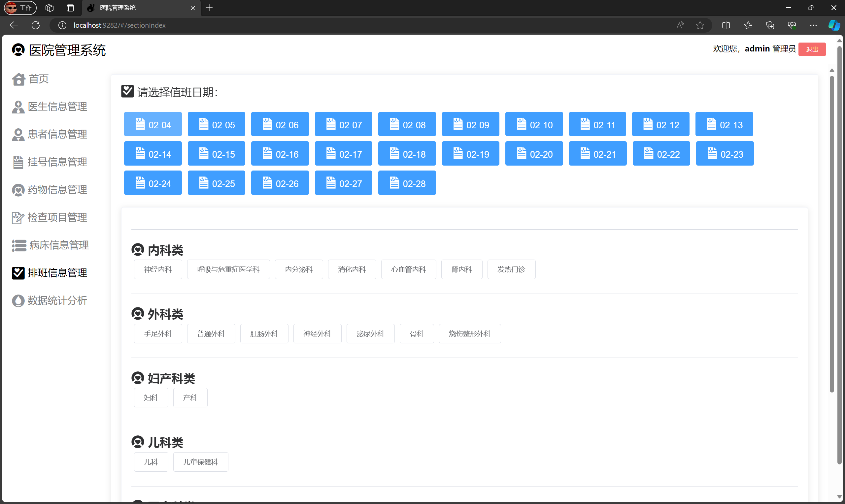Click the checkmark icon beside 排班信息管理
The image size is (845, 504).
tap(18, 273)
